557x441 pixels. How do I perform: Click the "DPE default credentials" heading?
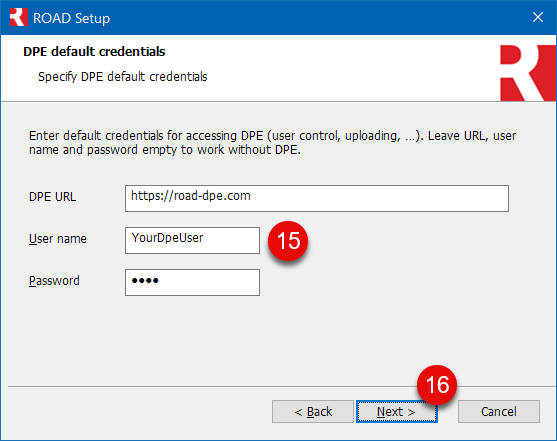(94, 52)
